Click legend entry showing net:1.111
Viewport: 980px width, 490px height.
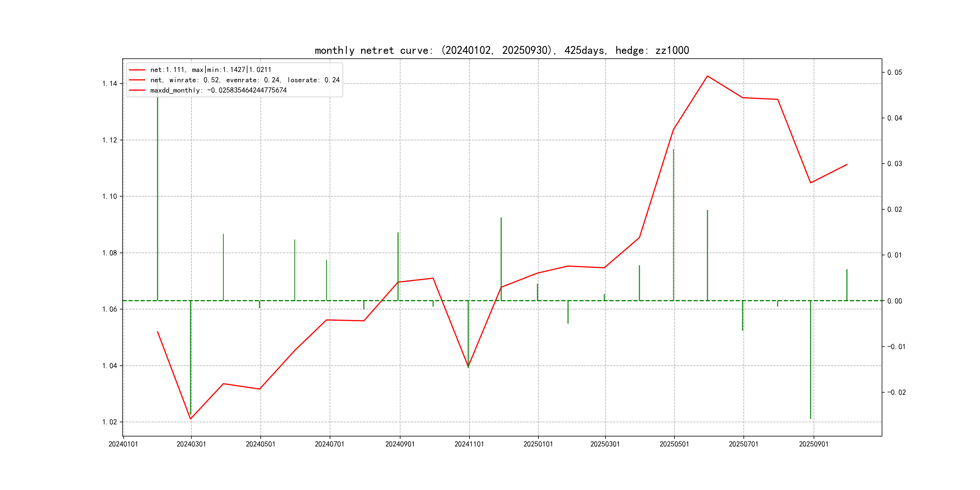[x=211, y=70]
